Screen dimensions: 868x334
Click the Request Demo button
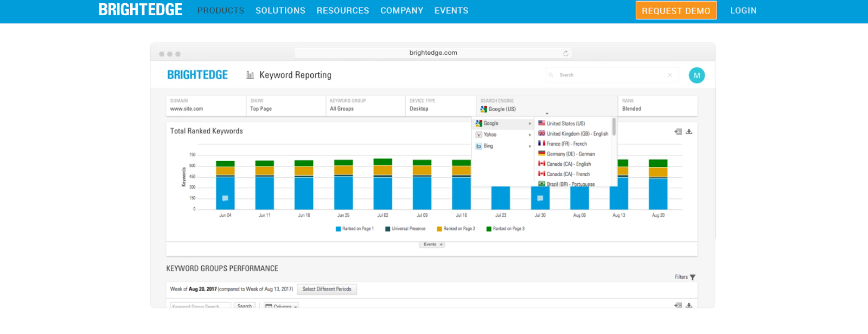click(676, 10)
